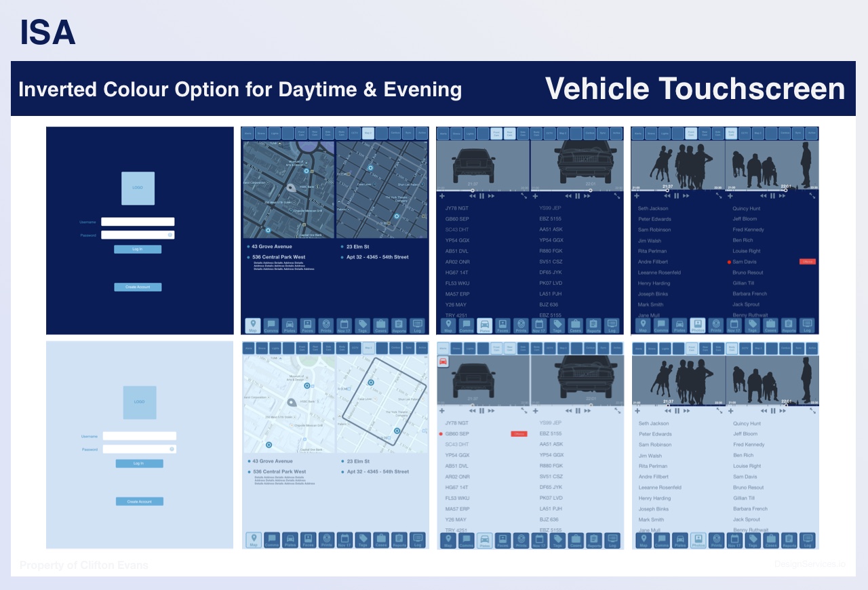Select Map 2 tab on light map screen

(x=368, y=349)
